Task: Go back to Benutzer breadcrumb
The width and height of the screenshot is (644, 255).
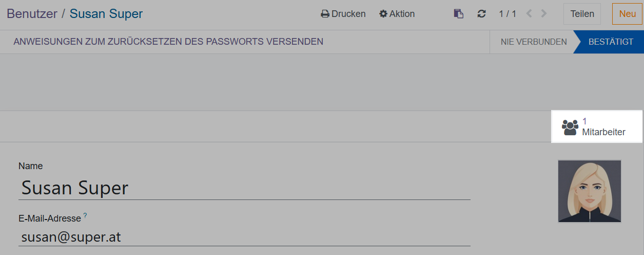Action: click(x=32, y=14)
